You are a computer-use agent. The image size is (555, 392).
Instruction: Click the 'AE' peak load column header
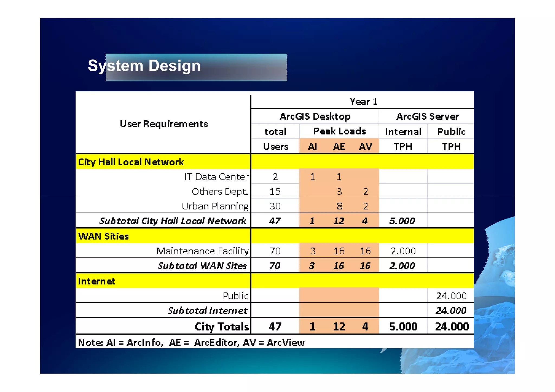[x=339, y=147]
